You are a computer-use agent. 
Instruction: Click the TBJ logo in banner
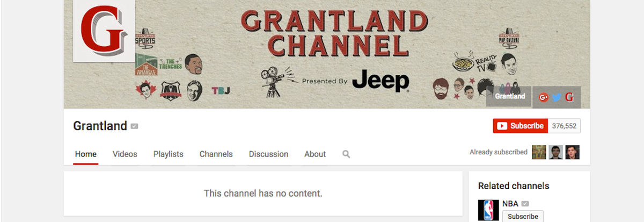coord(221,91)
